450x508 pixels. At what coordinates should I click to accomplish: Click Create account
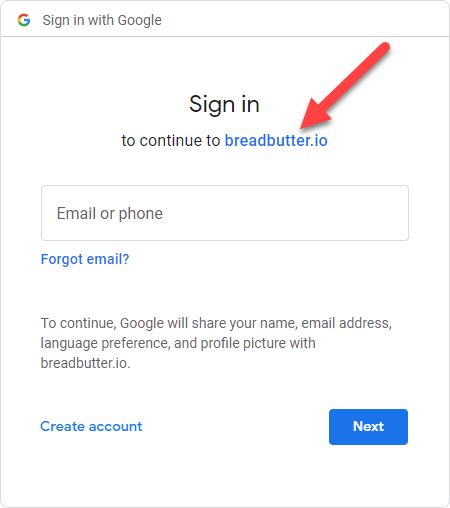point(91,426)
